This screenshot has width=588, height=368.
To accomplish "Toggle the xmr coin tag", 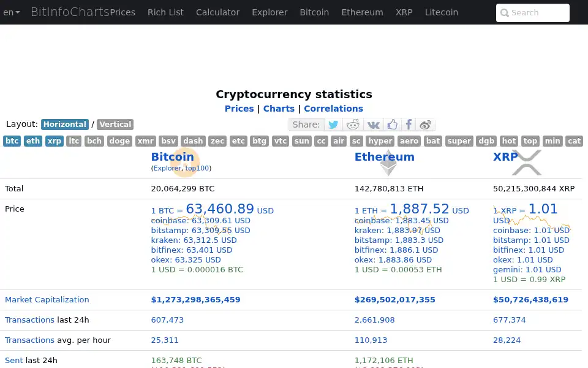I will pos(146,141).
